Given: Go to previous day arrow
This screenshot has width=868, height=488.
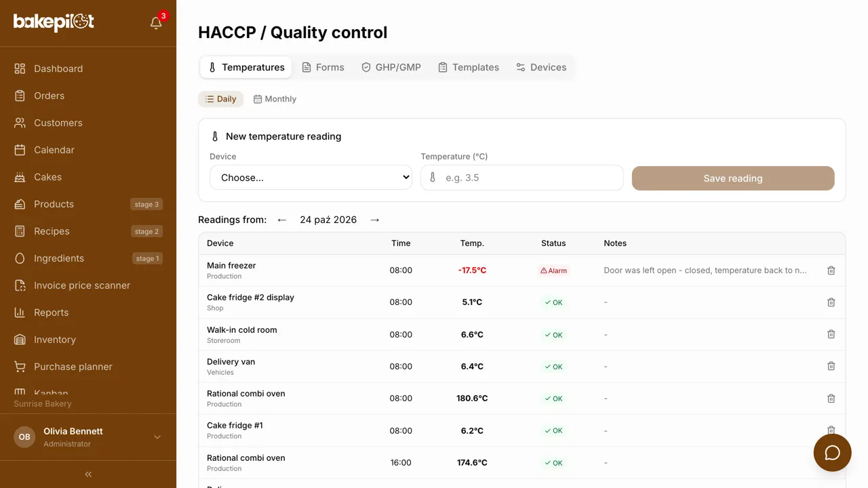Looking at the screenshot, I should (282, 220).
